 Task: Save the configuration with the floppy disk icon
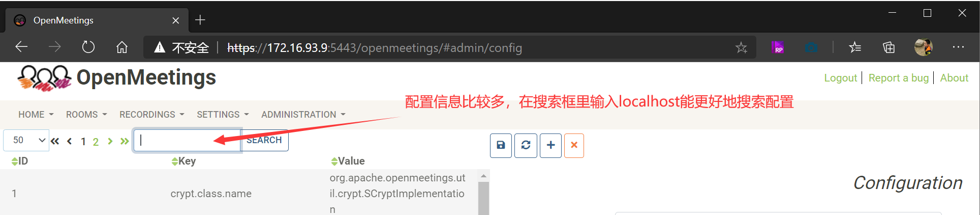501,146
